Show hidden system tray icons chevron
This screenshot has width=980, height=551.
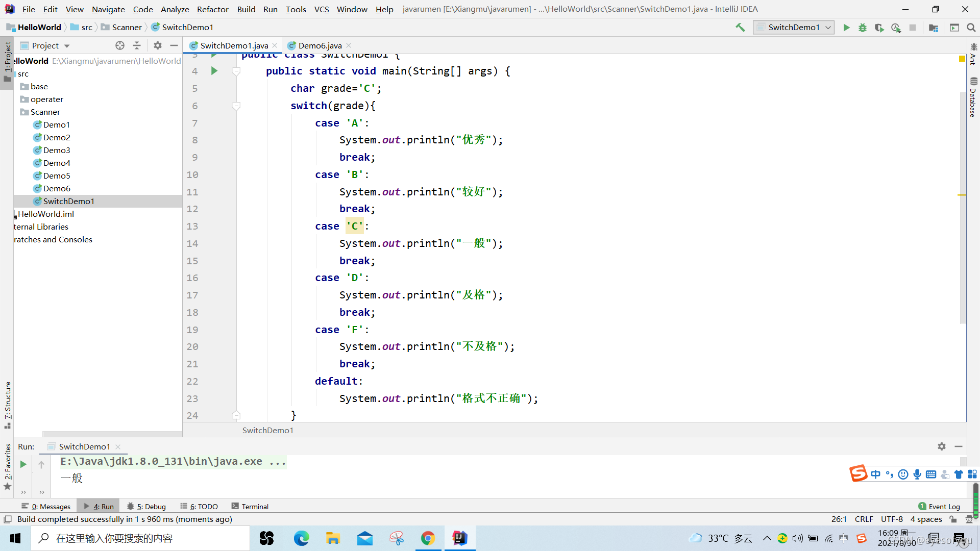[767, 538]
